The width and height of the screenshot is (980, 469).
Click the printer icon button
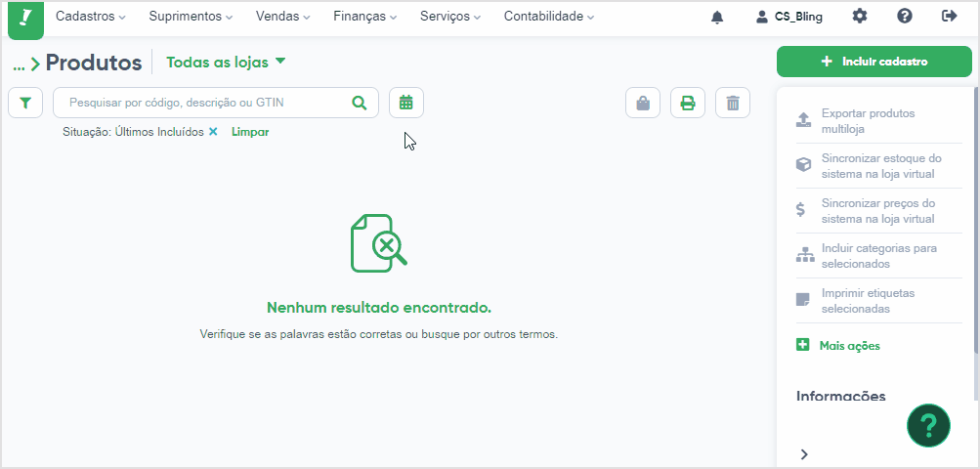pos(688,103)
